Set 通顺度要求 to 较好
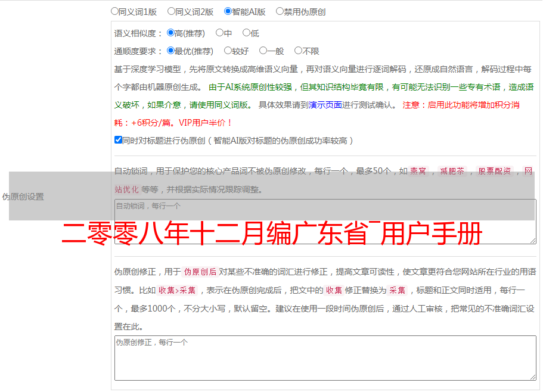Image resolution: width=543 pixels, height=392 pixels. pyautogui.click(x=228, y=51)
